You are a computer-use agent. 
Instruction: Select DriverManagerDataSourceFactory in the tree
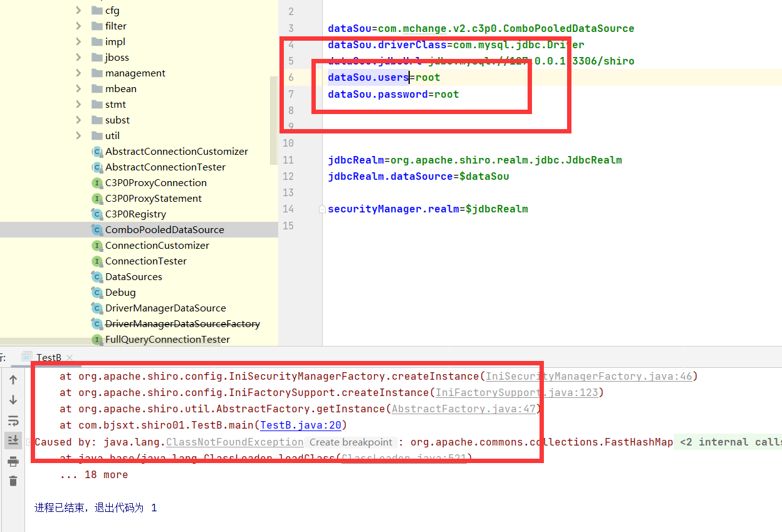pos(182,323)
